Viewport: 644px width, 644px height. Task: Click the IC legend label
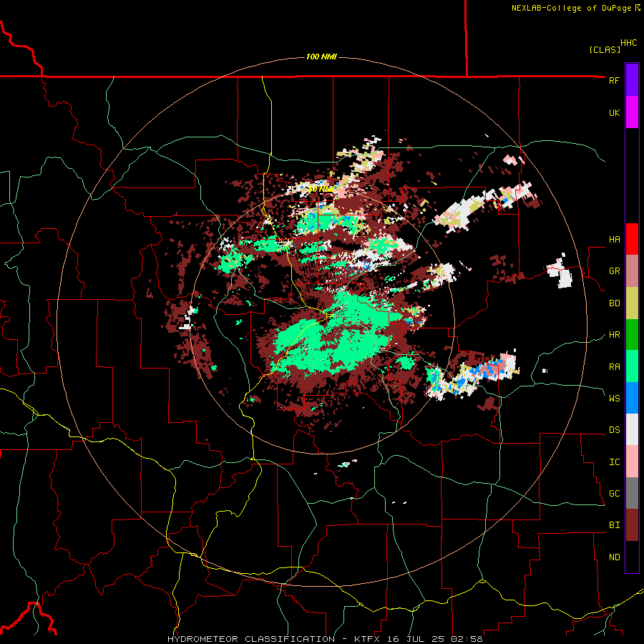click(x=614, y=462)
